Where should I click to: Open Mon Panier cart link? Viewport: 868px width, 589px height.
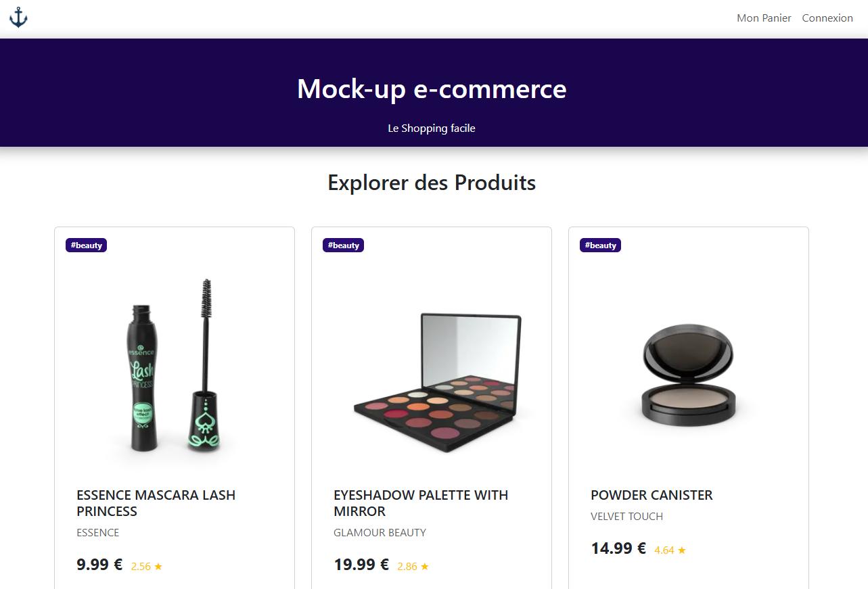click(764, 18)
